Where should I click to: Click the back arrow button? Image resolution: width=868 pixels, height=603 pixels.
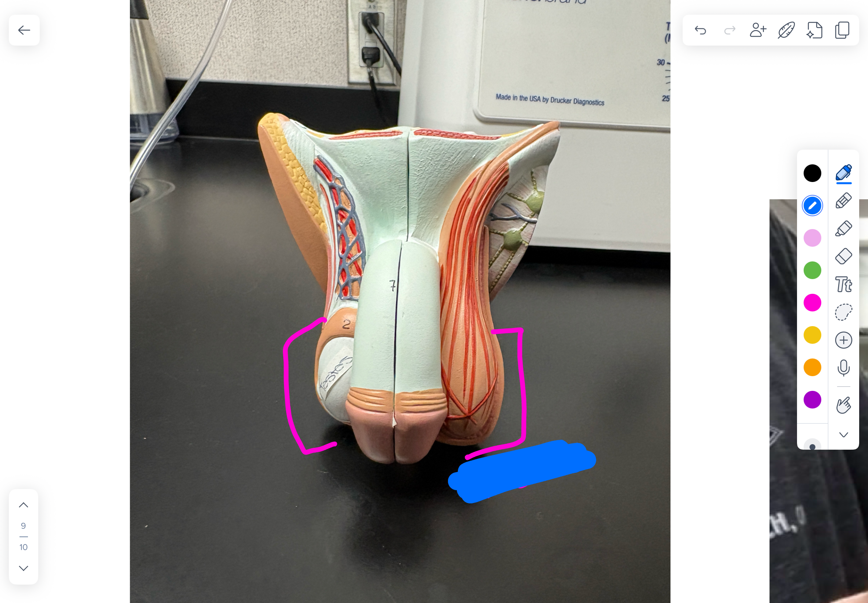point(24,30)
